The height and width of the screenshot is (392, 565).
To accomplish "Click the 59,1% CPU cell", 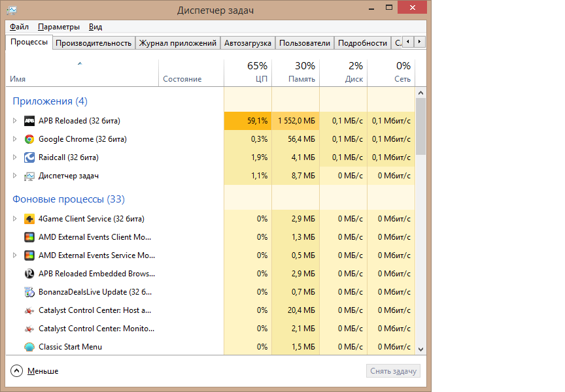I will pyautogui.click(x=248, y=121).
